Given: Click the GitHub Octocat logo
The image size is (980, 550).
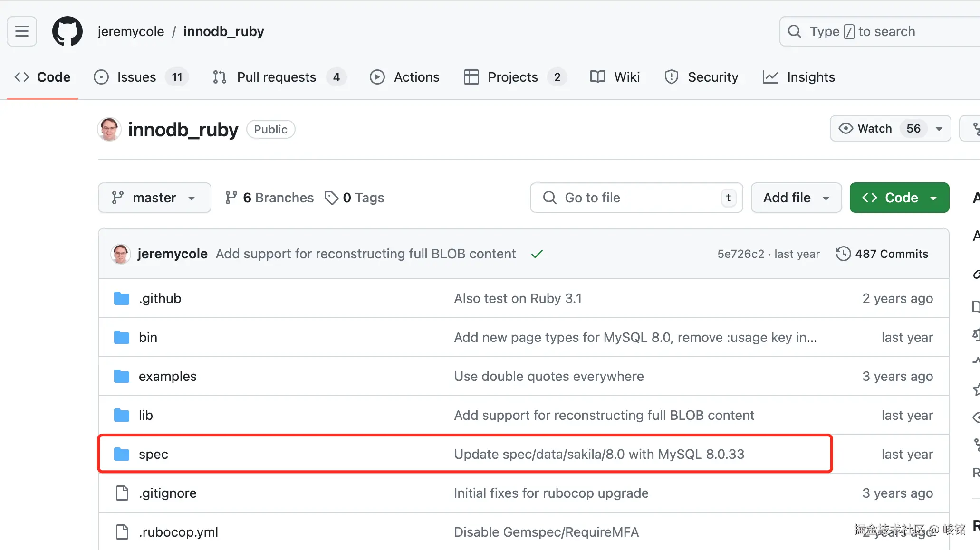Looking at the screenshot, I should [x=67, y=31].
